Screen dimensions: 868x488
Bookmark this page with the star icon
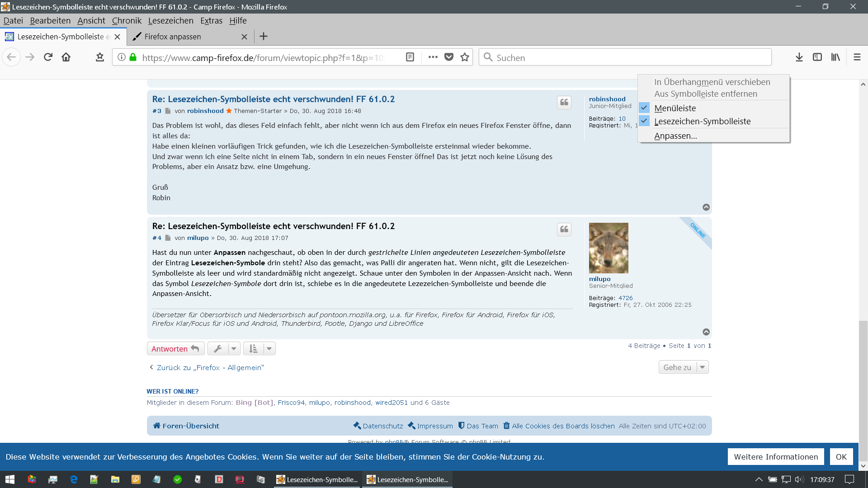pos(465,57)
